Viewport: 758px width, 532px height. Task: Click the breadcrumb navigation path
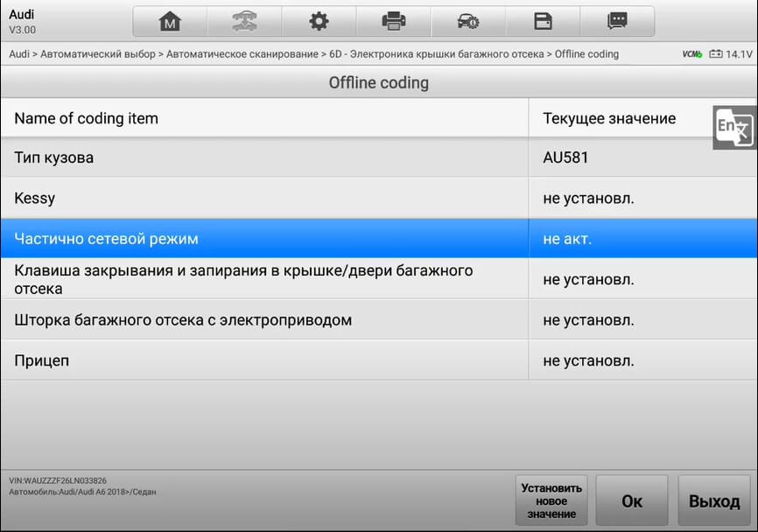pyautogui.click(x=313, y=54)
